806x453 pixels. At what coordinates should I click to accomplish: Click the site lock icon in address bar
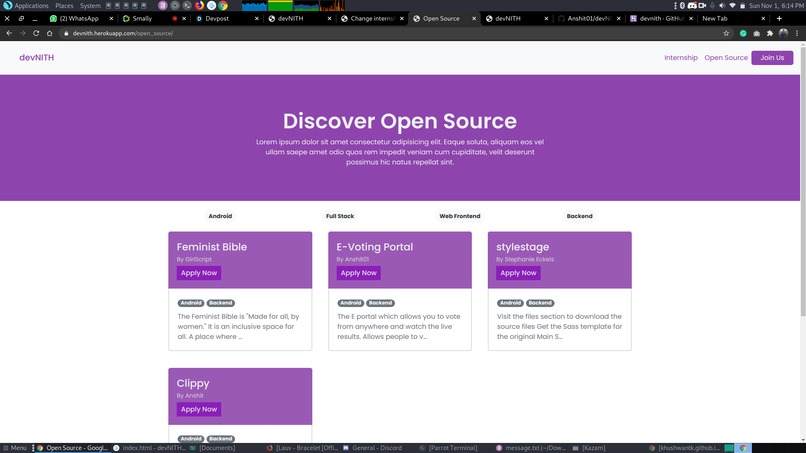[x=66, y=33]
